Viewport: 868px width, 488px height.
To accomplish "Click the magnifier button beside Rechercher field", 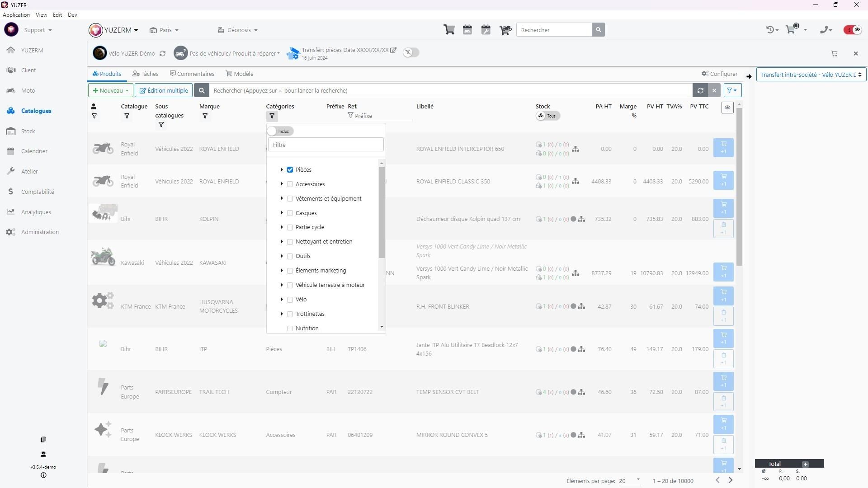I will point(598,30).
